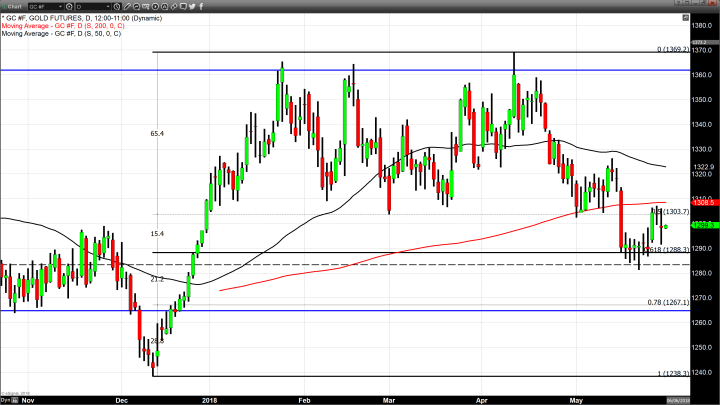
Task: Click the Dys label at bottom-left corner
Action: tap(7, 398)
